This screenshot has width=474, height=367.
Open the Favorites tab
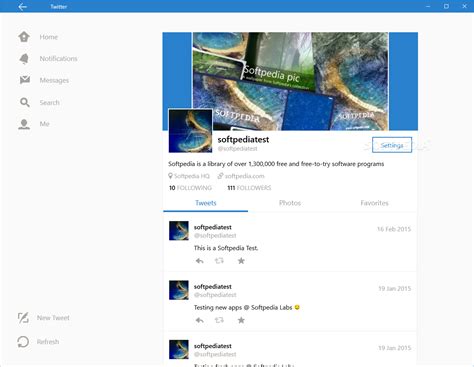click(374, 203)
